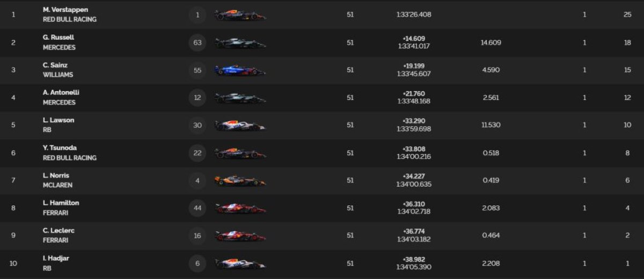Click I. Hadjar's 1:34'05.390 race time
The width and height of the screenshot is (644, 279).
(414, 267)
